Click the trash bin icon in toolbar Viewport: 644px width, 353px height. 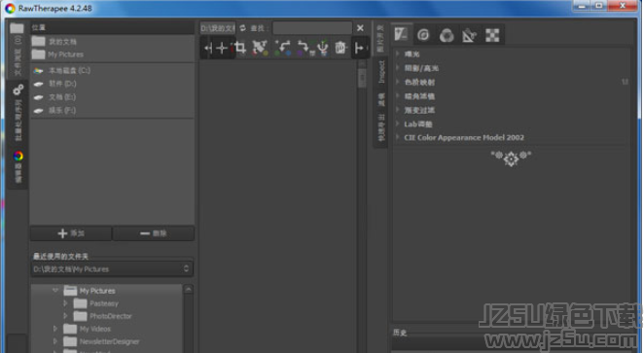[x=340, y=48]
